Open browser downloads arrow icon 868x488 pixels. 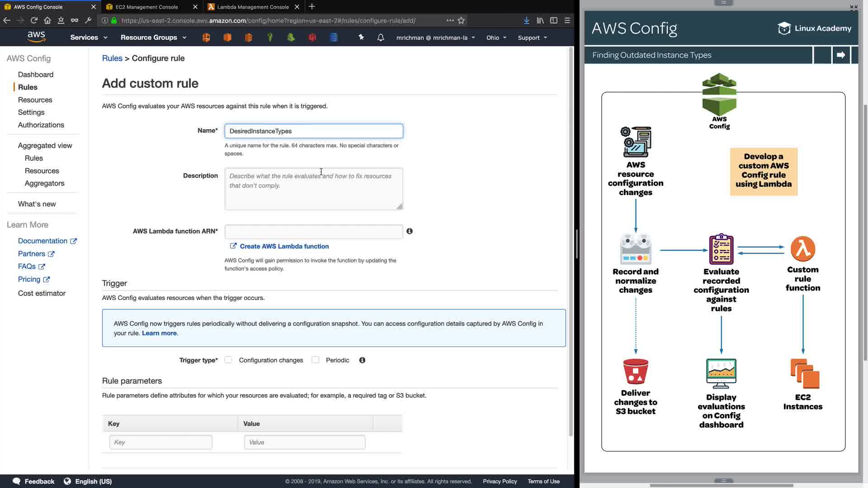(527, 20)
